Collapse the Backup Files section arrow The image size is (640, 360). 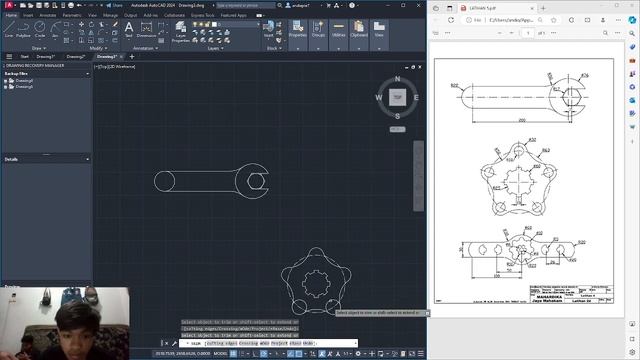(x=87, y=74)
